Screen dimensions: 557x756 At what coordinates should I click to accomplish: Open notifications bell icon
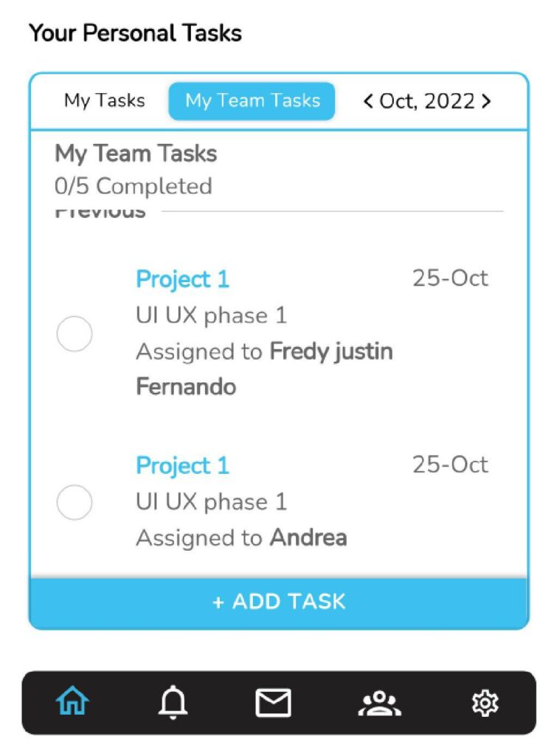coord(173,702)
